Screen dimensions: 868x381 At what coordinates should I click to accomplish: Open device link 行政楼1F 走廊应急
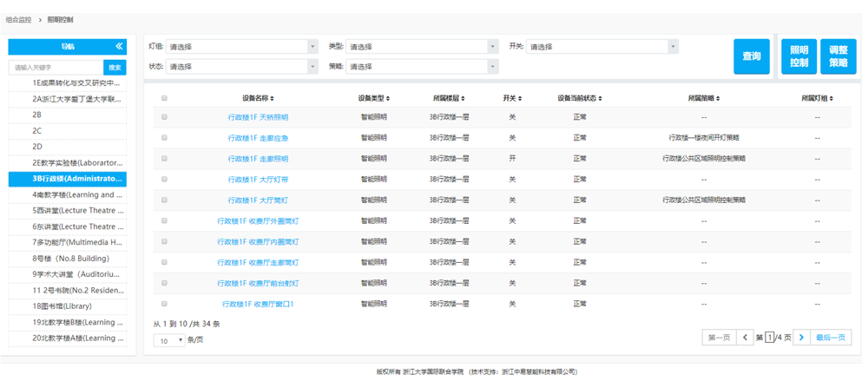pyautogui.click(x=258, y=138)
